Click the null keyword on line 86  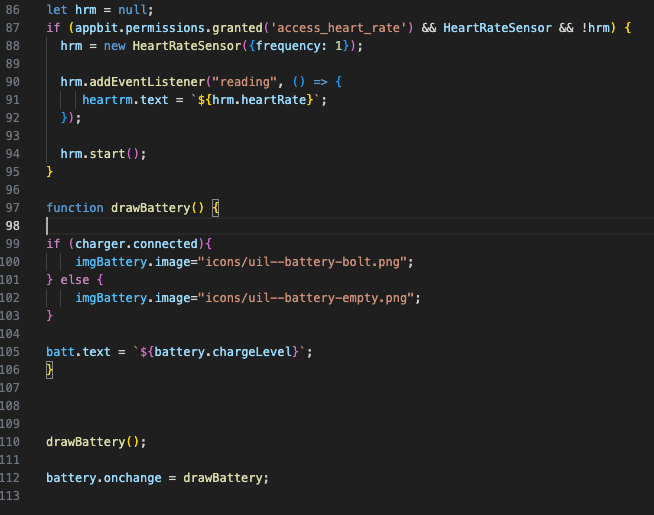coord(133,9)
